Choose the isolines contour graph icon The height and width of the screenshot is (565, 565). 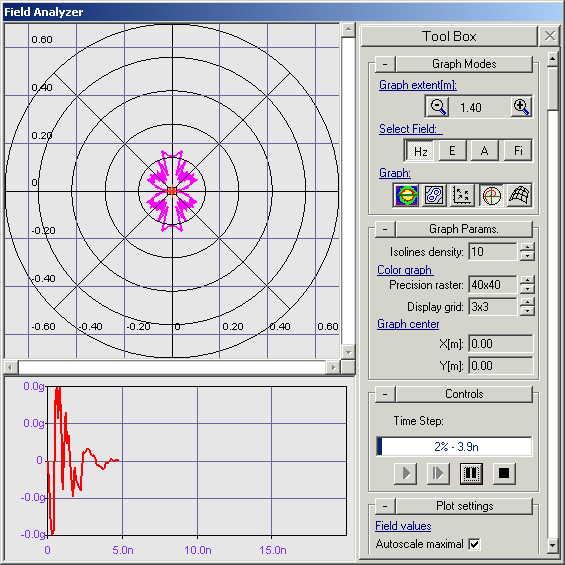pos(434,195)
